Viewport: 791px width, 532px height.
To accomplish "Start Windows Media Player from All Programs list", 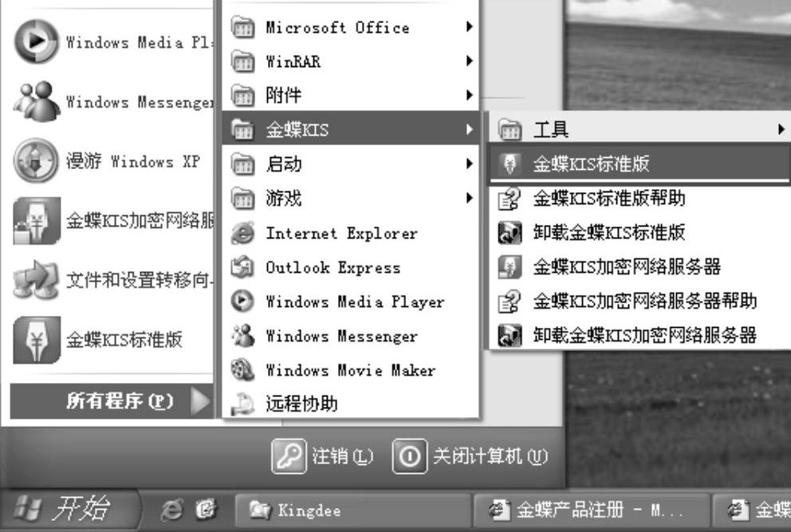I will click(x=351, y=301).
